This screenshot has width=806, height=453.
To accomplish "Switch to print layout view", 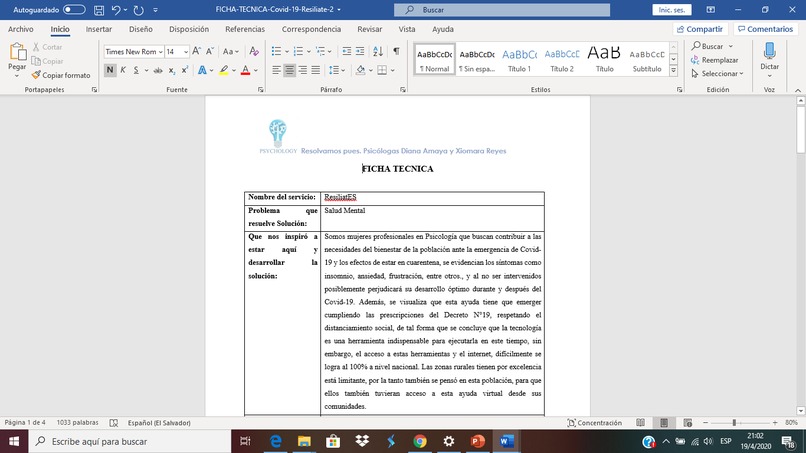I will point(664,423).
